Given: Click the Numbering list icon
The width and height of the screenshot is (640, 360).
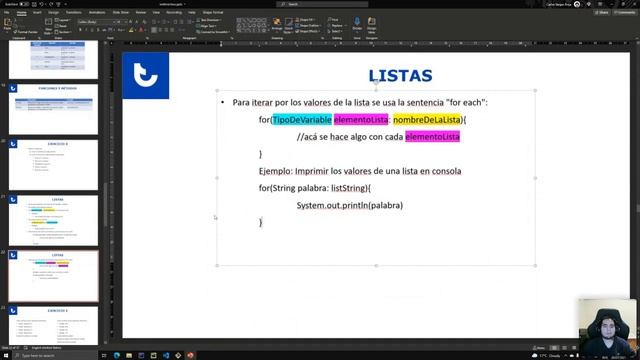Looking at the screenshot, I should click(163, 22).
